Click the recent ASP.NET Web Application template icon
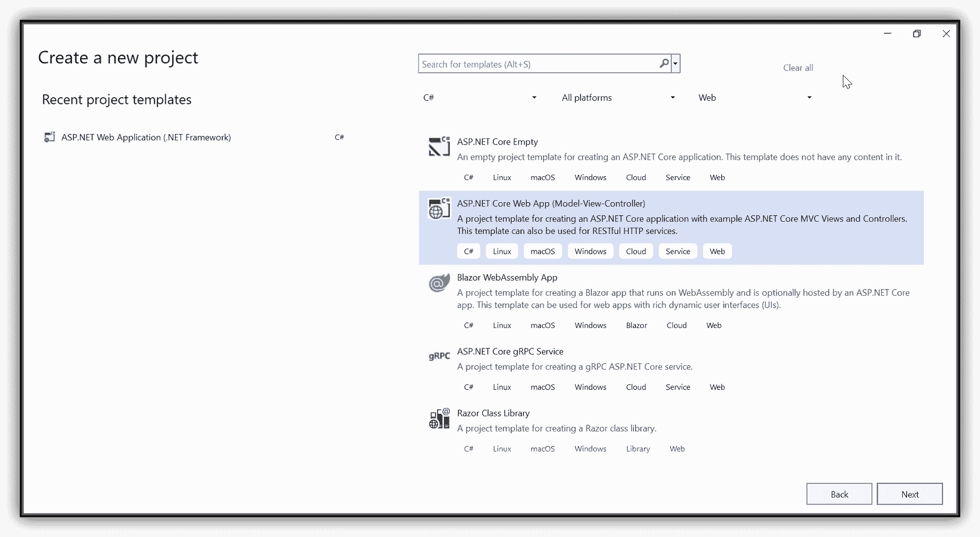Viewport: 980px width, 537px height. pyautogui.click(x=49, y=137)
